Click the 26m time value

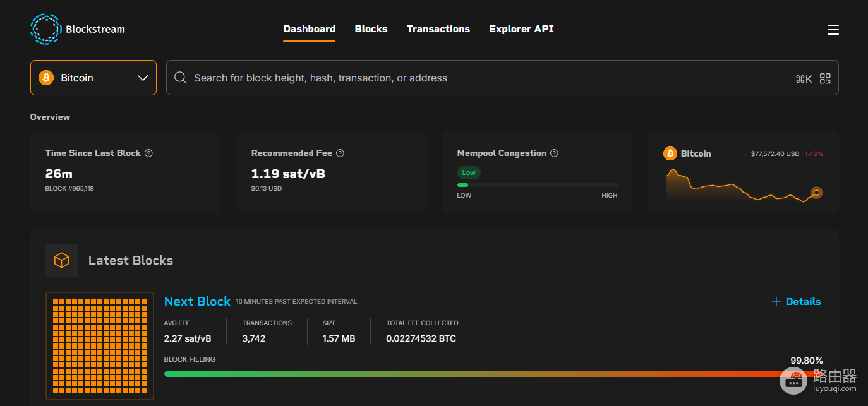tap(59, 174)
